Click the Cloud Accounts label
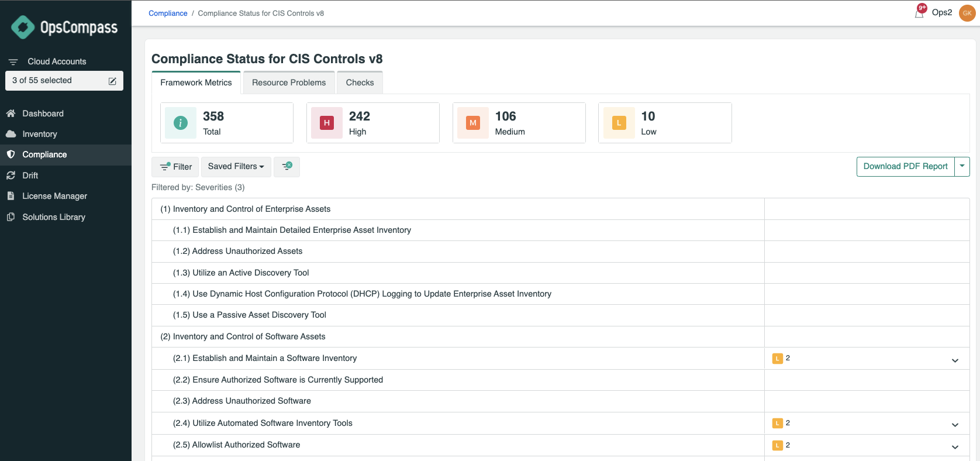The width and height of the screenshot is (980, 461). 57,61
